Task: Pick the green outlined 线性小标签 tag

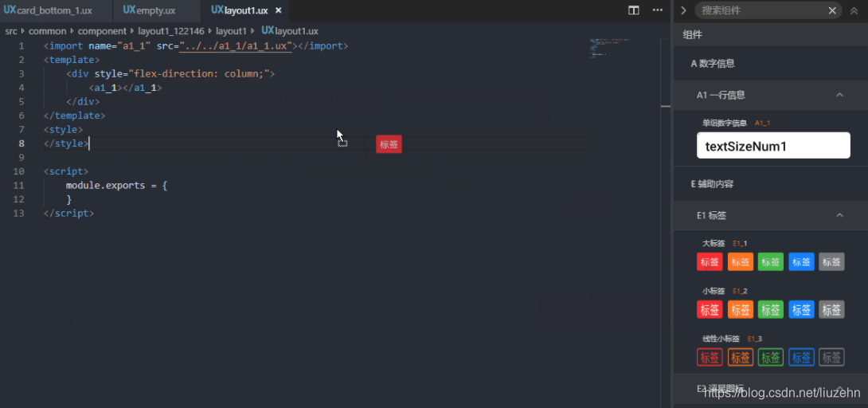Action: click(x=771, y=357)
